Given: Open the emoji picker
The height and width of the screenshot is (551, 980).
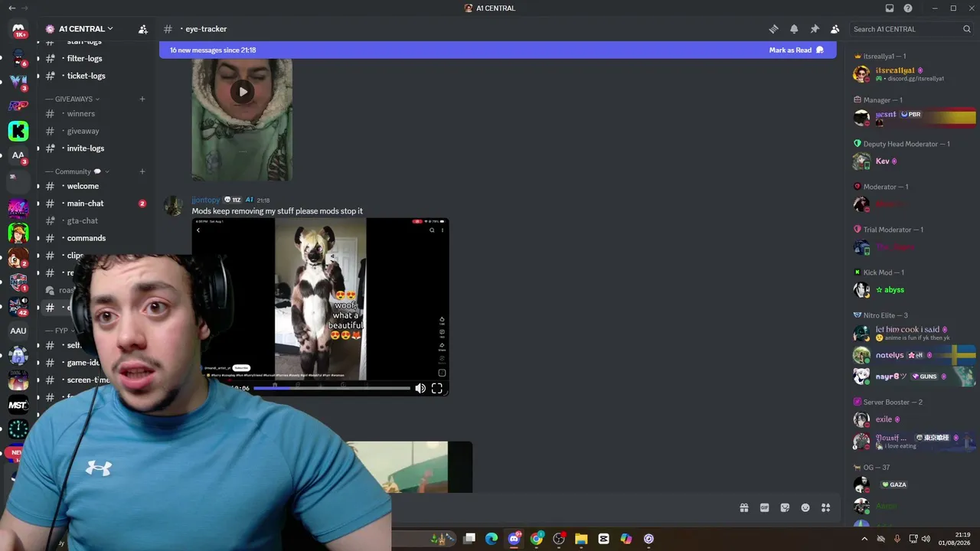Looking at the screenshot, I should [805, 507].
